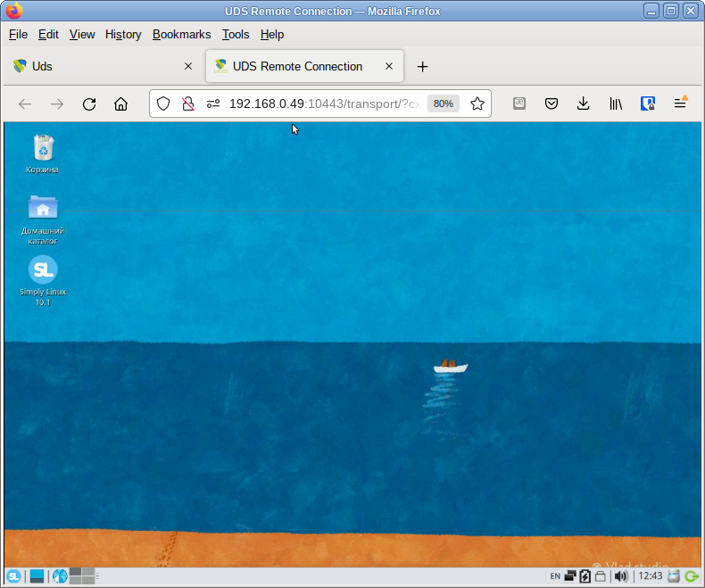This screenshot has height=588, width=705.
Task: Open the remote Simply Linux start menu
Action: pos(14,576)
